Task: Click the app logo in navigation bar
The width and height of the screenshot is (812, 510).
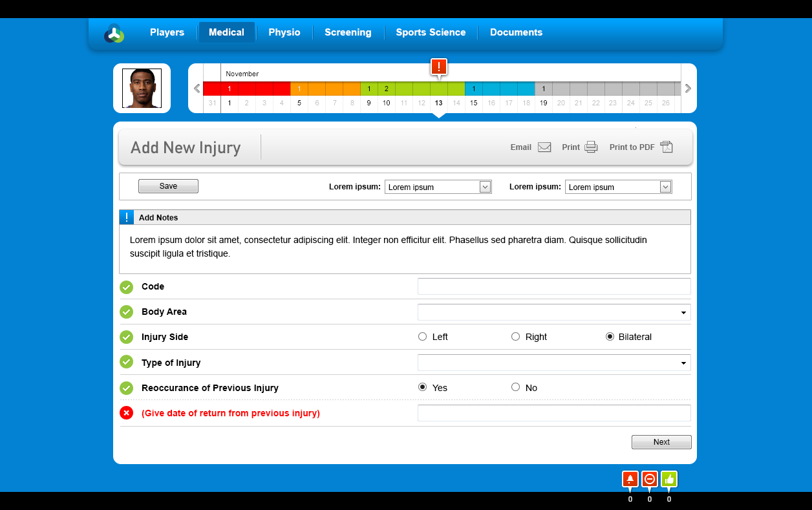Action: (114, 33)
